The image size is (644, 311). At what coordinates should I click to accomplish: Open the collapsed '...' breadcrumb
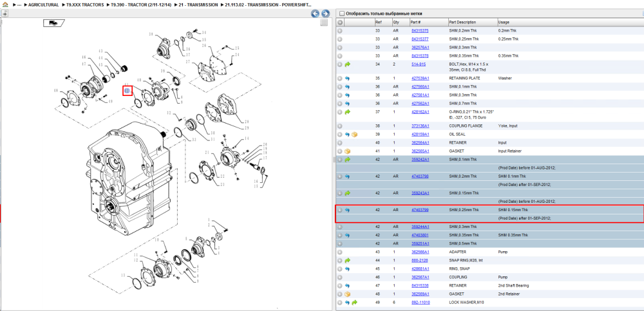[19, 5]
